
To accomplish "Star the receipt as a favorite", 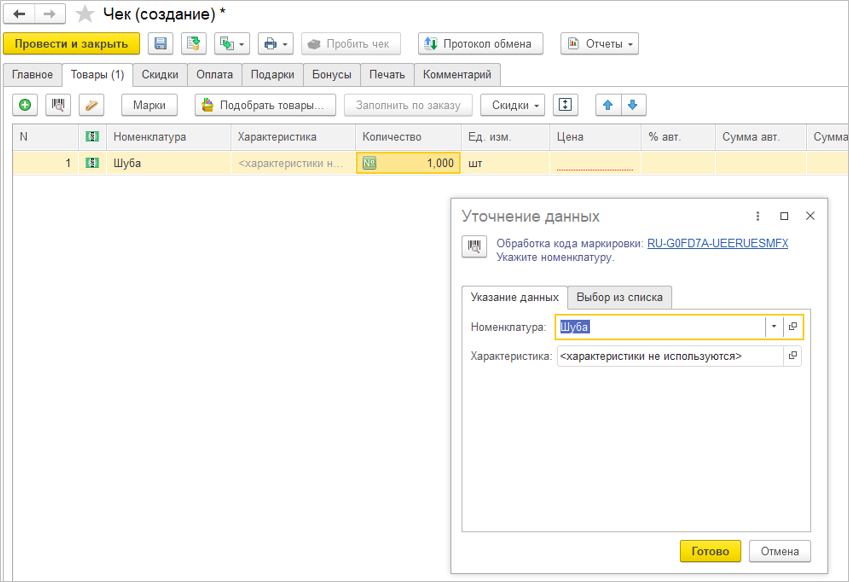I will (86, 14).
